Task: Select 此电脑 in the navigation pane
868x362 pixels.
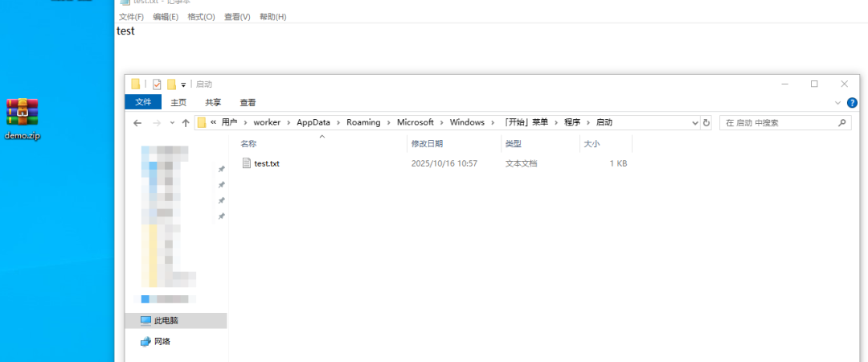Action: [166, 320]
